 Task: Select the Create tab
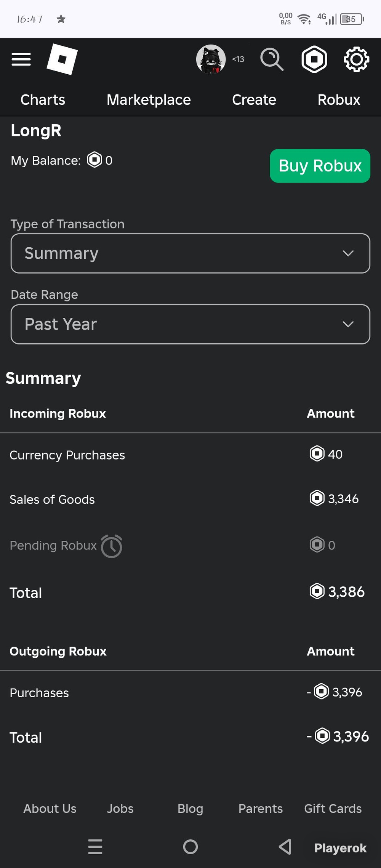click(x=254, y=100)
